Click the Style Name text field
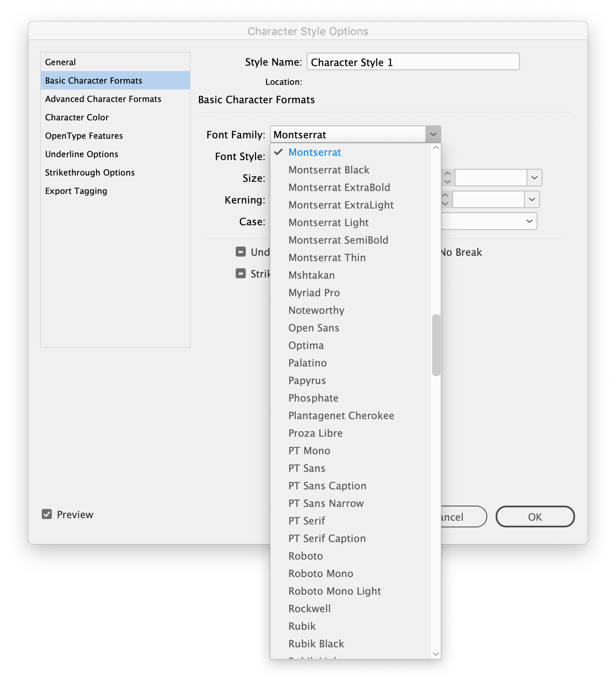Image resolution: width=616 pixels, height=682 pixels. tap(413, 62)
